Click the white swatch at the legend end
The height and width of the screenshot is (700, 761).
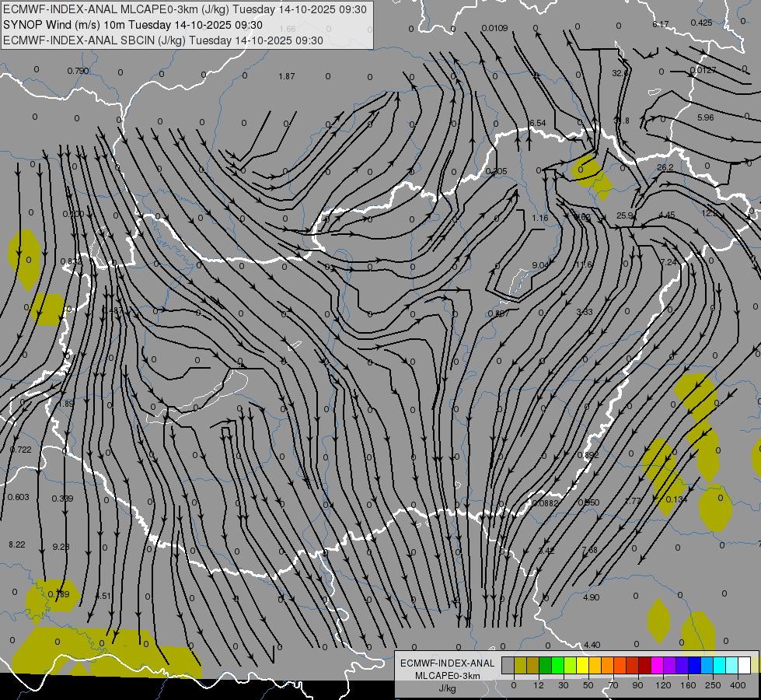coord(745,665)
